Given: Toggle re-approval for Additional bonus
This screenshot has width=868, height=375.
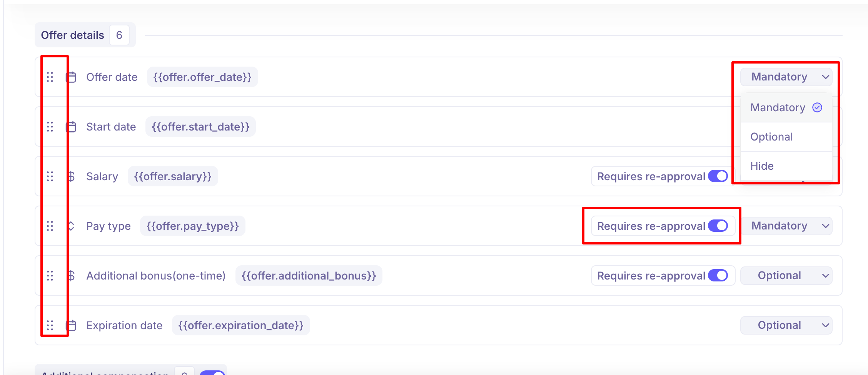Looking at the screenshot, I should click(718, 276).
